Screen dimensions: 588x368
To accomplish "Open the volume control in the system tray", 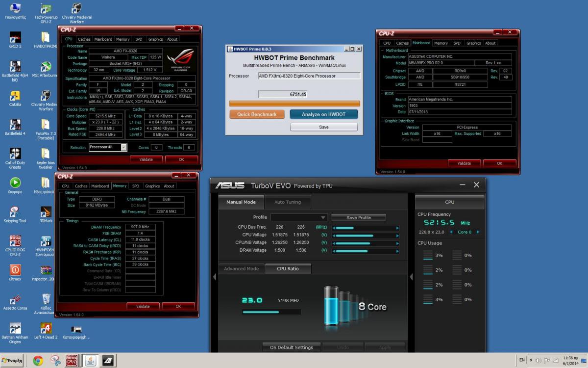I will [x=539, y=361].
